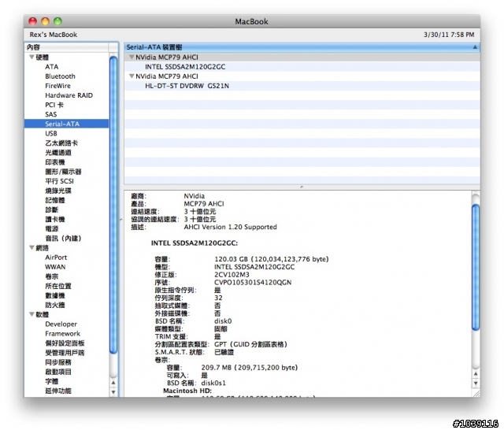Select HL-DT-ST DVDRW GS21N device row
The image size is (504, 430).
pyautogui.click(x=302, y=86)
